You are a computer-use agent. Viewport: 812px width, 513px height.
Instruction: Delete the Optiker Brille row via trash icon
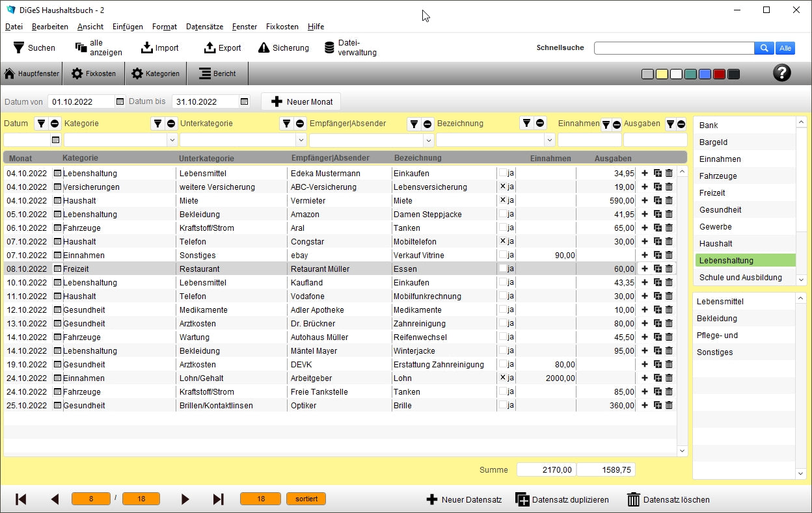(669, 406)
